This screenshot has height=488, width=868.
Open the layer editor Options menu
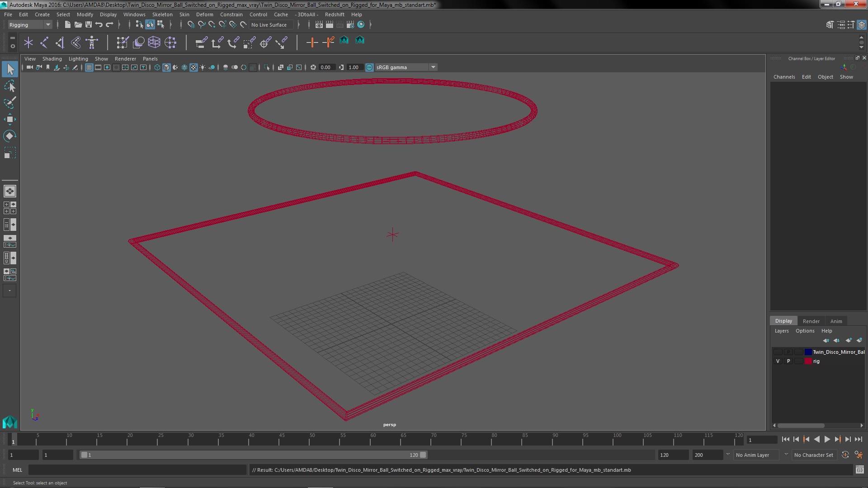(805, 331)
